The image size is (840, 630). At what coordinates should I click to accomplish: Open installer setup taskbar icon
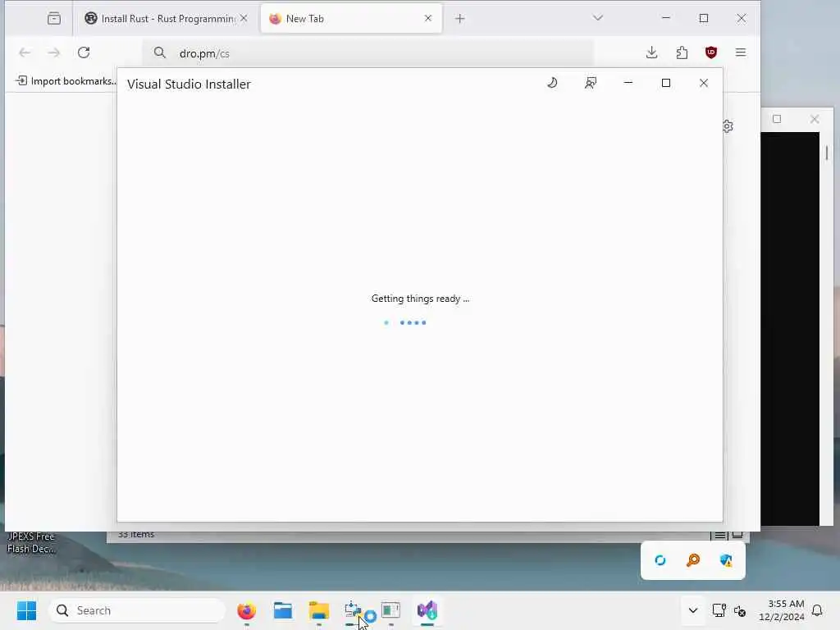(x=354, y=610)
